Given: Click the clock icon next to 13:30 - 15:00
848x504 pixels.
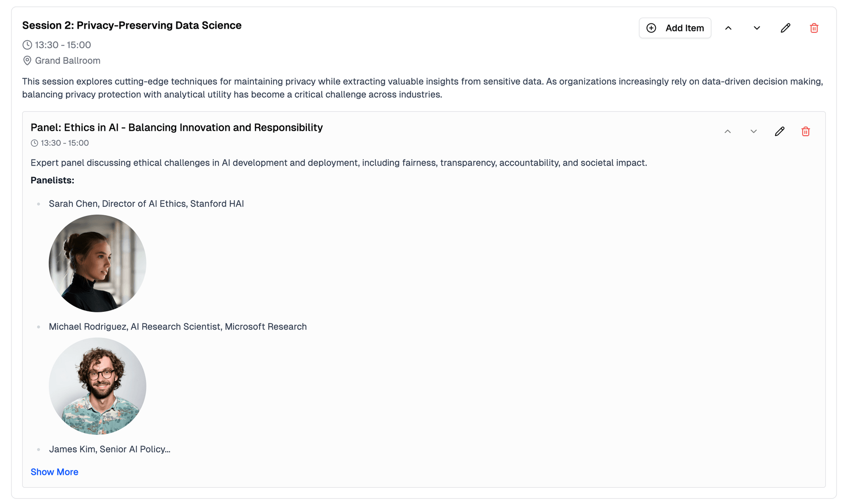Looking at the screenshot, I should pyautogui.click(x=27, y=44).
